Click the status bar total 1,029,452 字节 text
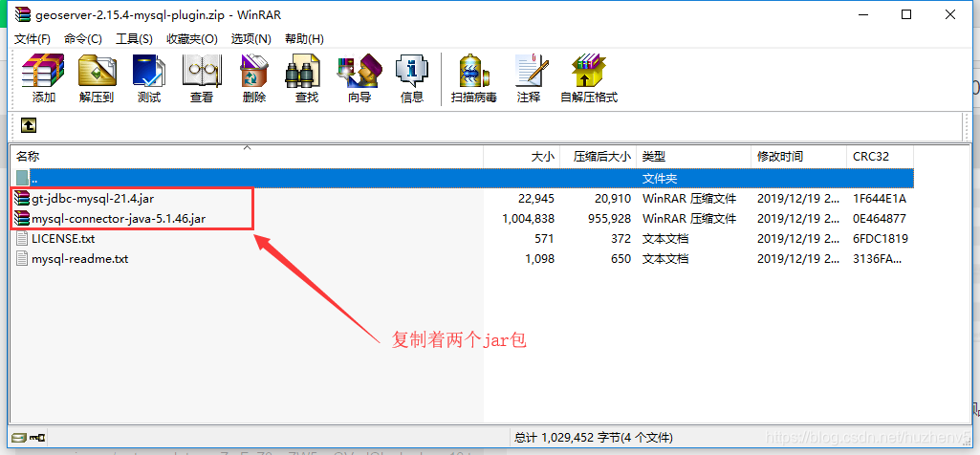 [x=594, y=437]
